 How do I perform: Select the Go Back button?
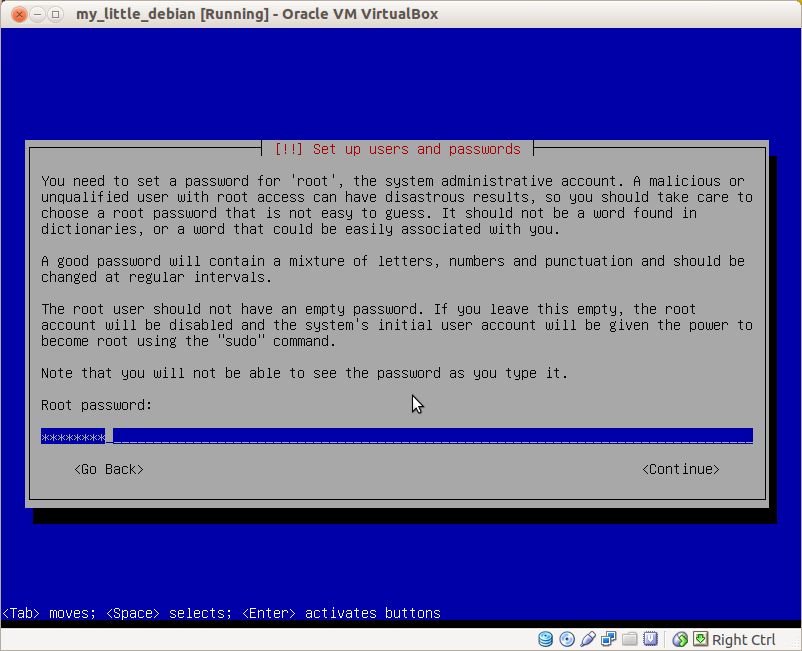tap(109, 469)
